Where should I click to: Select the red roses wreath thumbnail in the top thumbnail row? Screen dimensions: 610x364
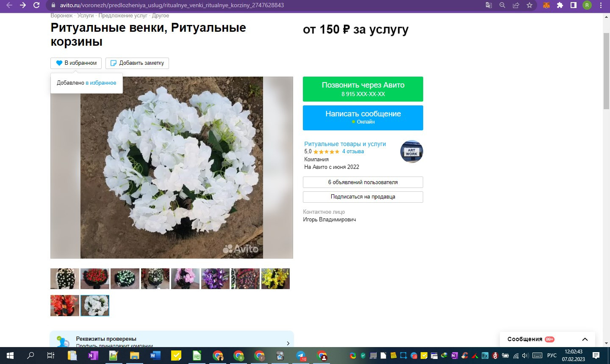[95, 279]
